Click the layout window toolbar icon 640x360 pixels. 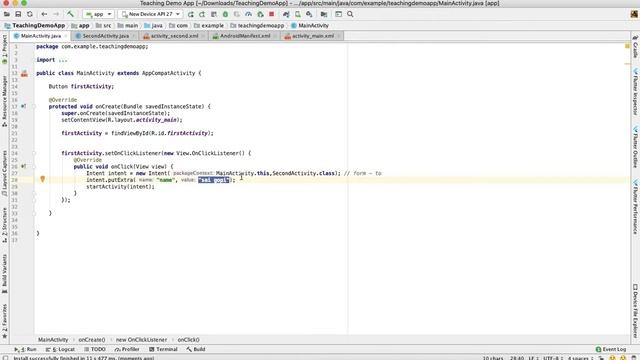point(338,14)
